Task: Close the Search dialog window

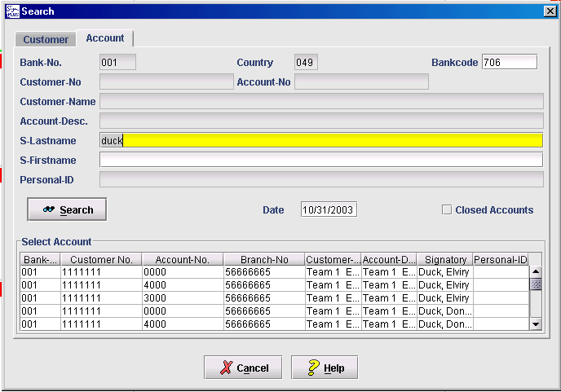Action: [550, 11]
